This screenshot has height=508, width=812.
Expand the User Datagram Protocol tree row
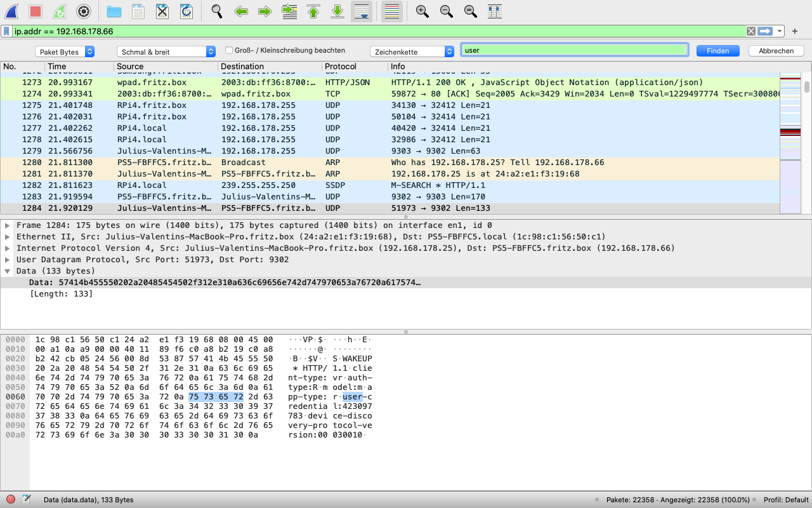click(8, 260)
